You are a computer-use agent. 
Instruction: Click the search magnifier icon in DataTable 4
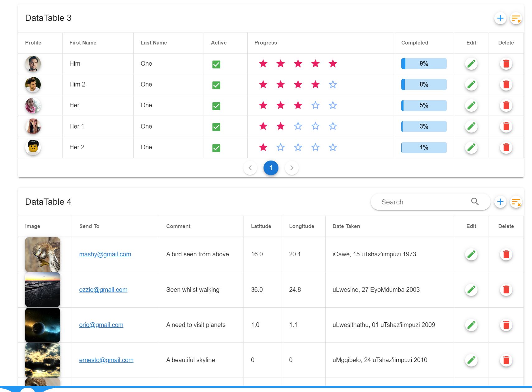[x=475, y=202]
